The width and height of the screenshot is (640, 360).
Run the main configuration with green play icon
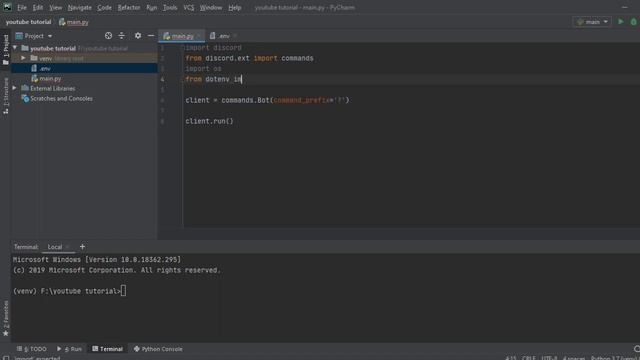pyautogui.click(x=621, y=22)
